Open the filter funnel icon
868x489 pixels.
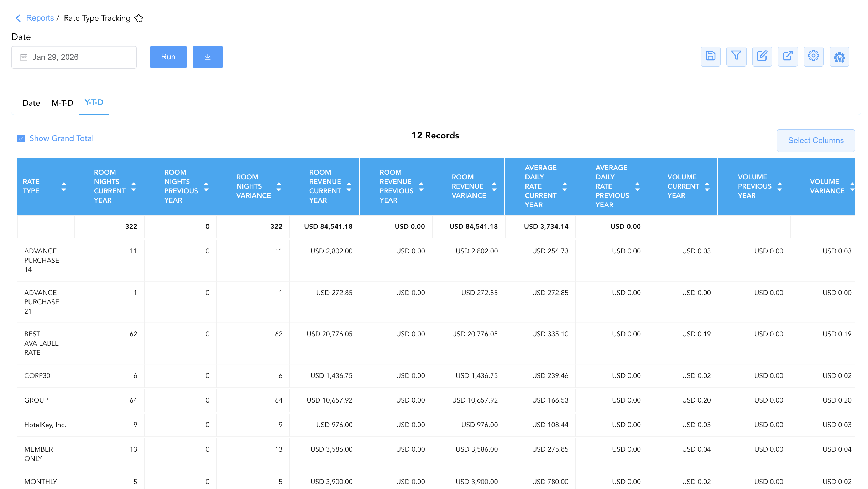click(736, 56)
